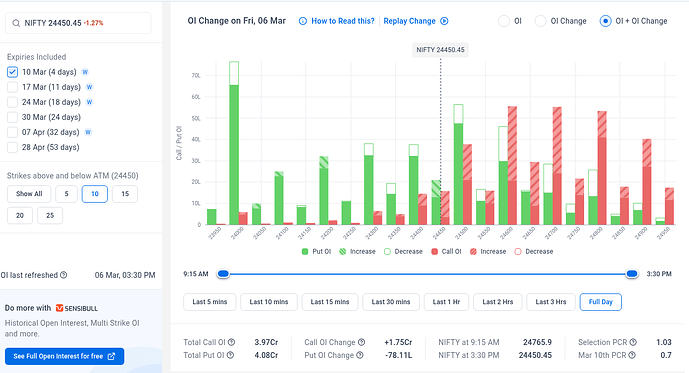Toggle the Put OI Decrease legend marker
The height and width of the screenshot is (373, 689).
[x=387, y=252]
